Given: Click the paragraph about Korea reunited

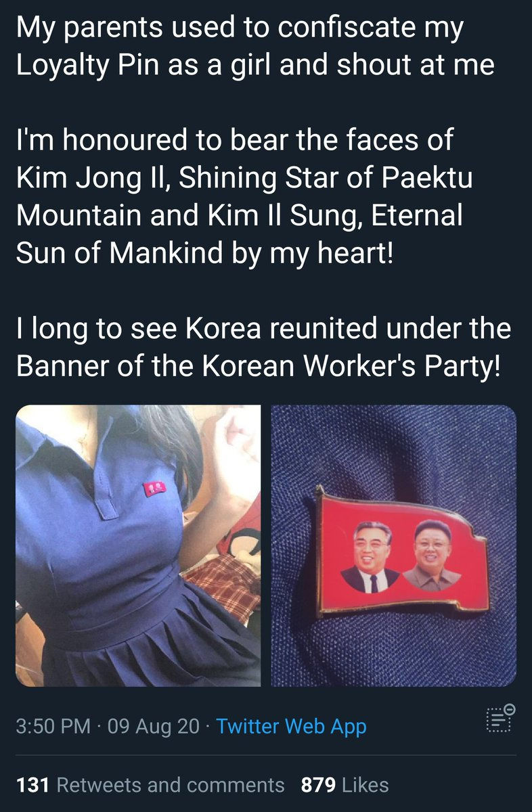Looking at the screenshot, I should (263, 346).
